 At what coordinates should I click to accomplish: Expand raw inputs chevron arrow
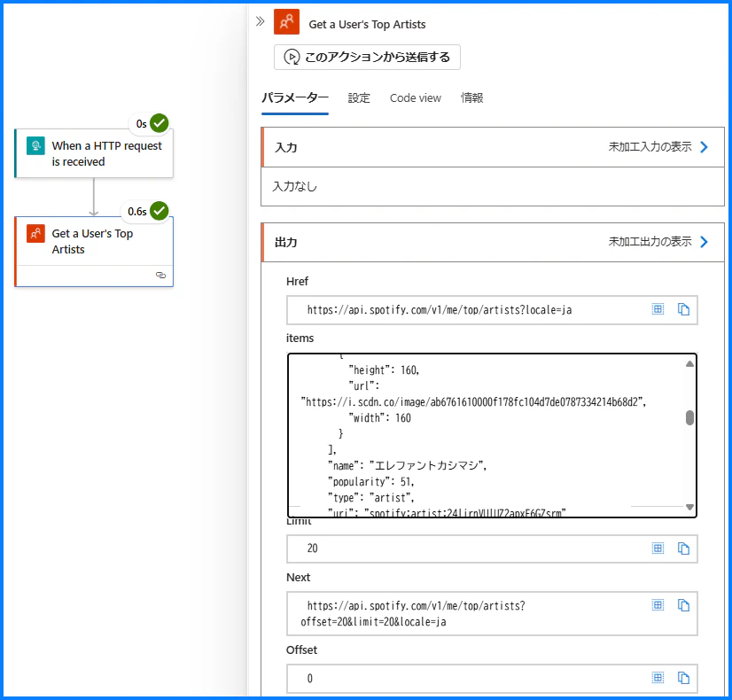tap(704, 147)
